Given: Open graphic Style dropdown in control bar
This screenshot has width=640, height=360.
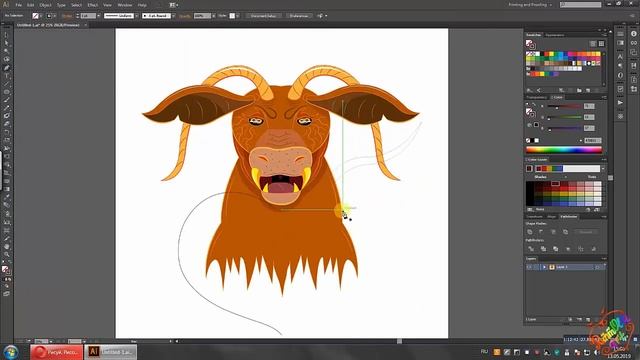Looking at the screenshot, I should click(238, 16).
